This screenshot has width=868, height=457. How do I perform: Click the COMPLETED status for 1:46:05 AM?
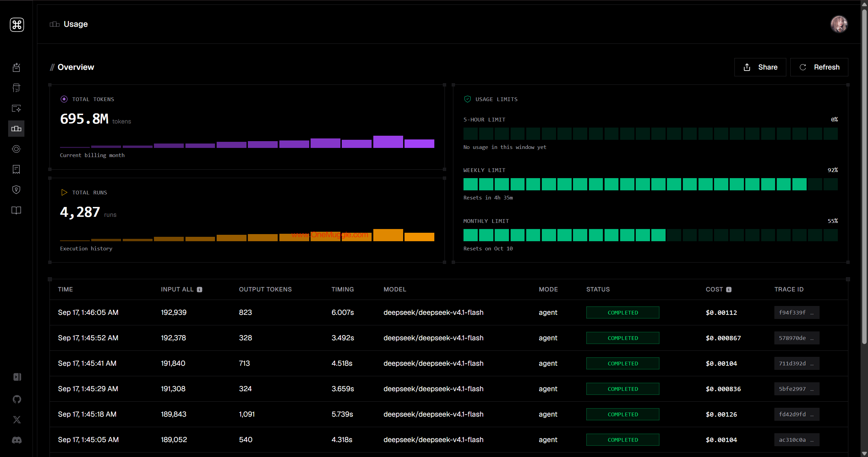click(623, 312)
